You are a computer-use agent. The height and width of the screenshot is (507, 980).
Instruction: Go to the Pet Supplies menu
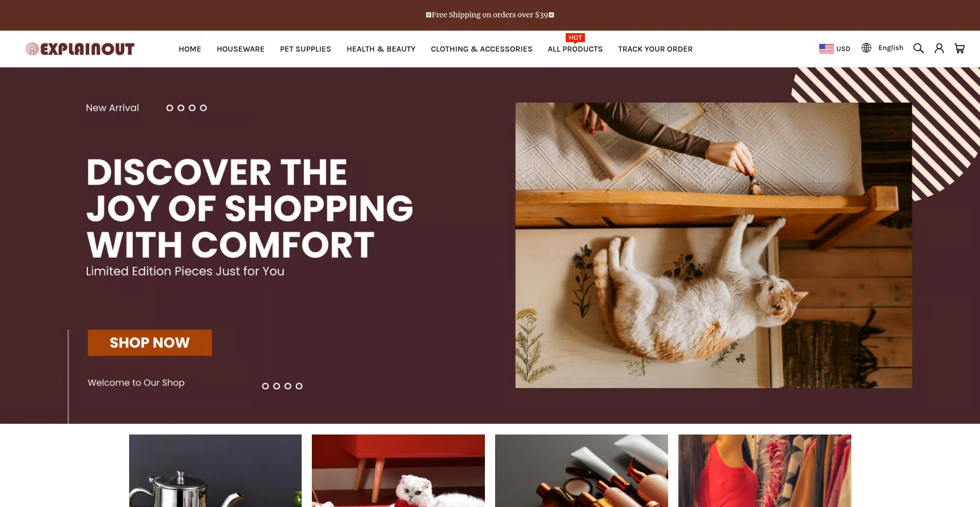coord(305,49)
